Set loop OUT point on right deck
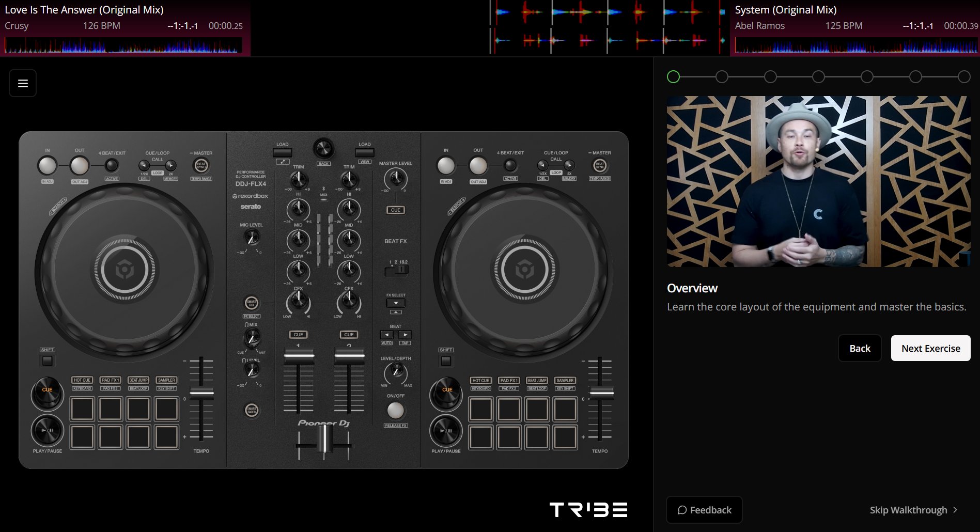This screenshot has height=532, width=980. coord(478,166)
